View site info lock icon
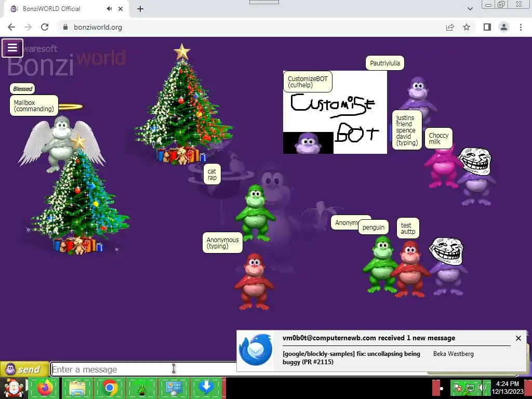 click(x=65, y=27)
